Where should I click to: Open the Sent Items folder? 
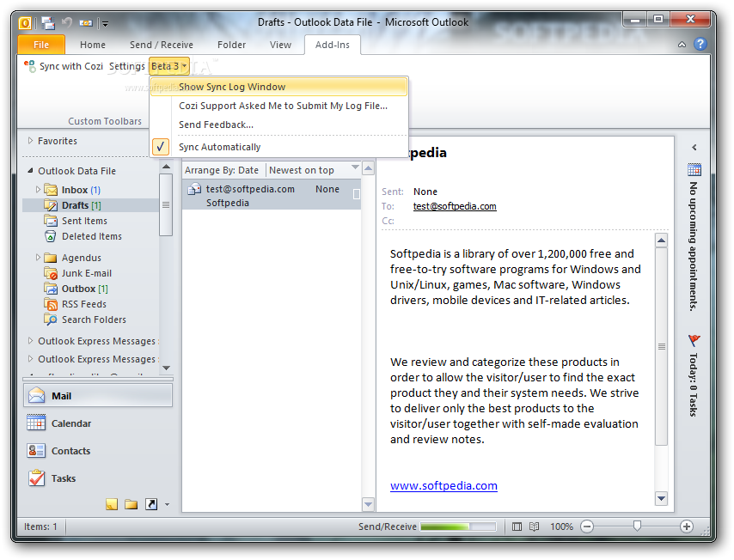(x=84, y=221)
